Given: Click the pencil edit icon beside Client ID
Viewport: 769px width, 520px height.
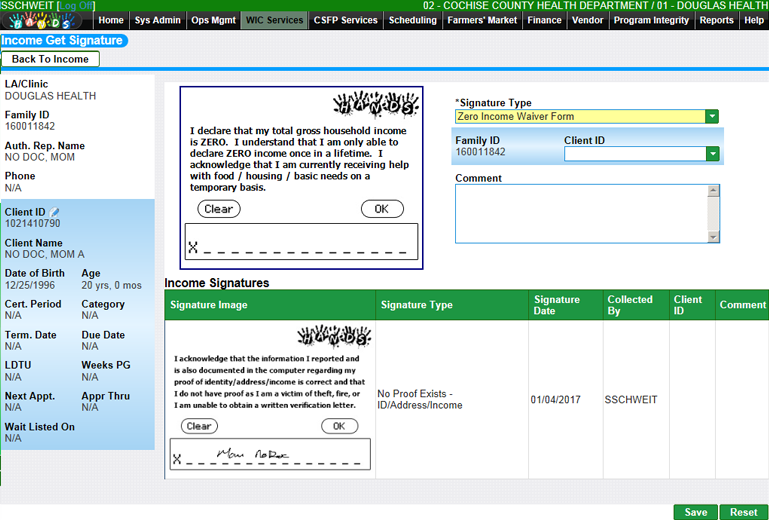Looking at the screenshot, I should [x=56, y=212].
